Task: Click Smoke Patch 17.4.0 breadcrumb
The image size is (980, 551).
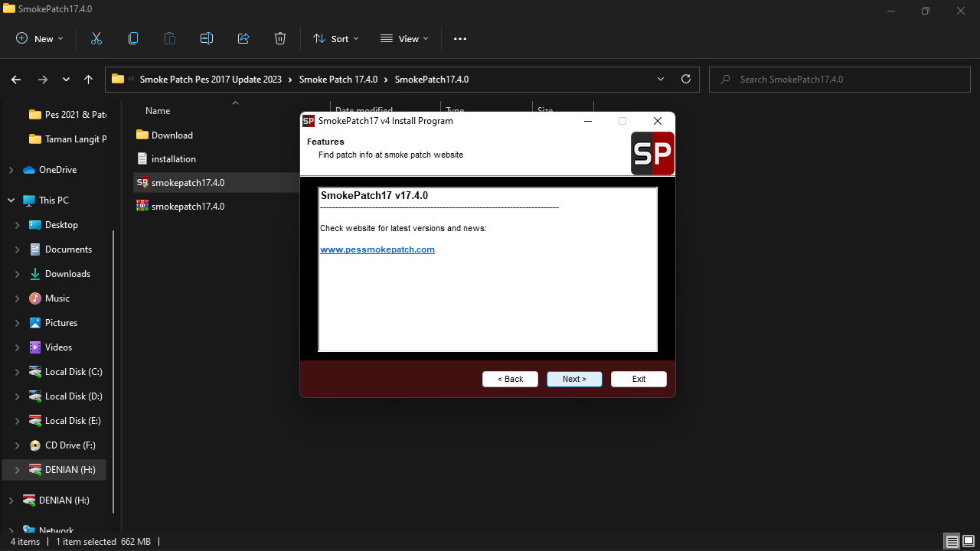Action: [x=338, y=79]
